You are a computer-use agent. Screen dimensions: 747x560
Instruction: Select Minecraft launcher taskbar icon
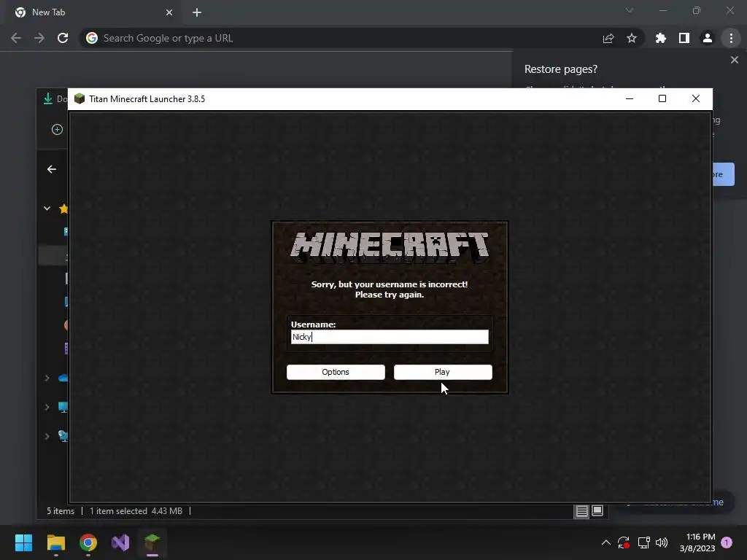[x=152, y=542]
